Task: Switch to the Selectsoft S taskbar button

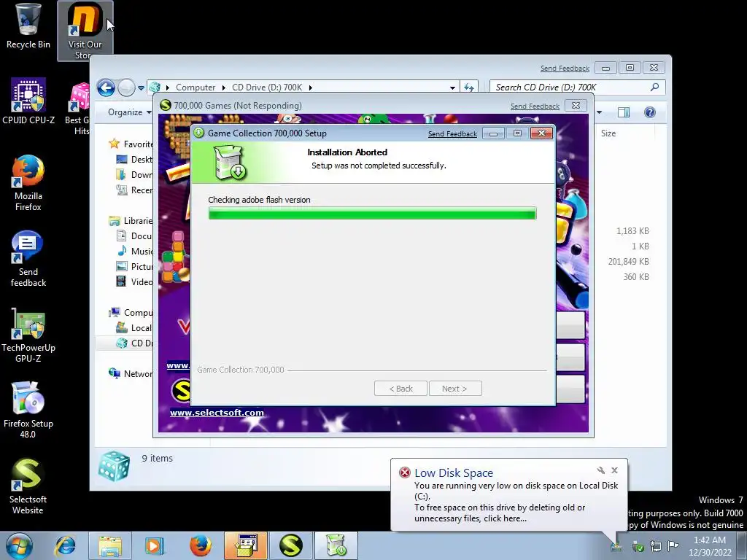Action: pyautogui.click(x=290, y=545)
